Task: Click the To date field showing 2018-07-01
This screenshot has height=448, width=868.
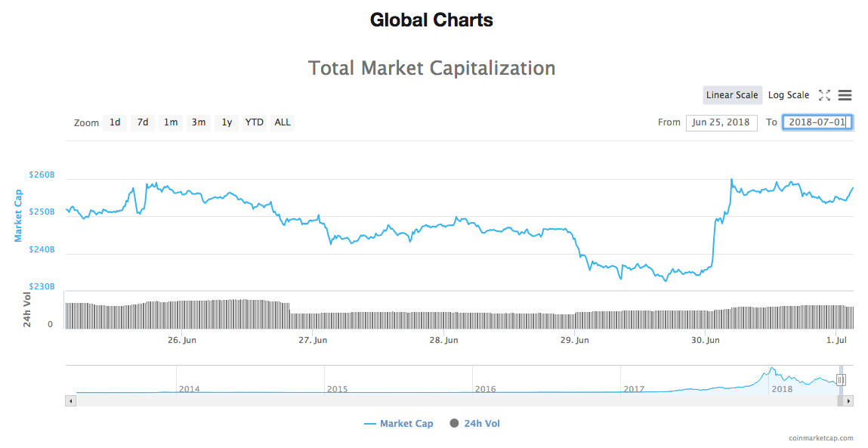Action: click(x=817, y=122)
